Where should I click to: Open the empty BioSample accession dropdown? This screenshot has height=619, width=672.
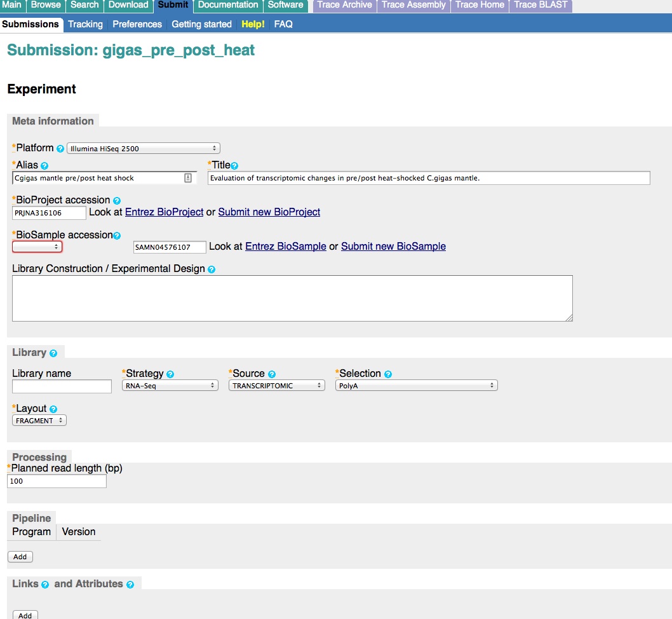point(37,247)
